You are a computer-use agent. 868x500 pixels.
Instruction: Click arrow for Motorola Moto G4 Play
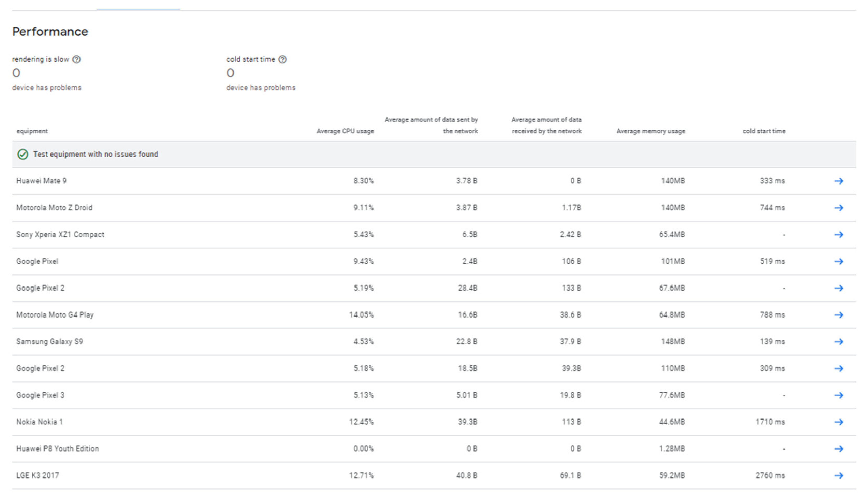point(838,315)
